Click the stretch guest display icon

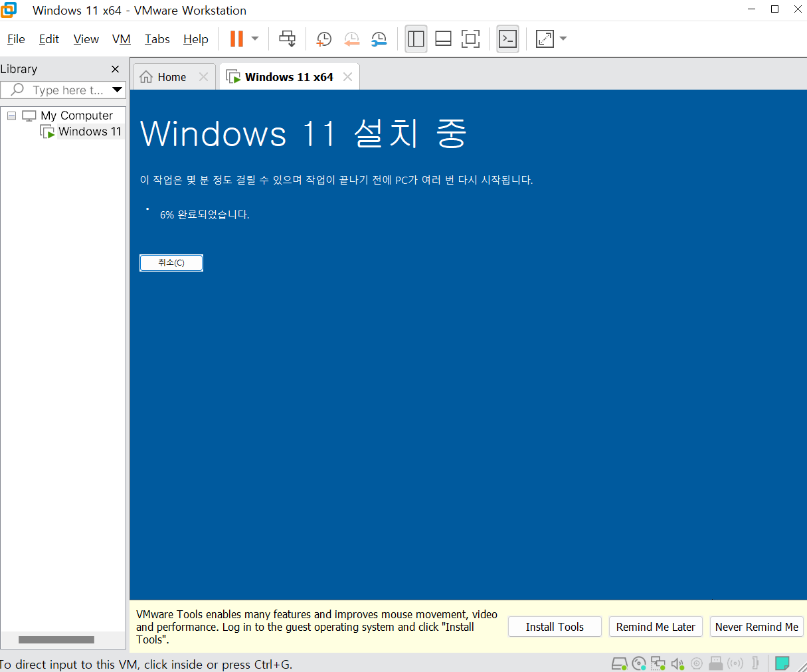[x=545, y=39]
